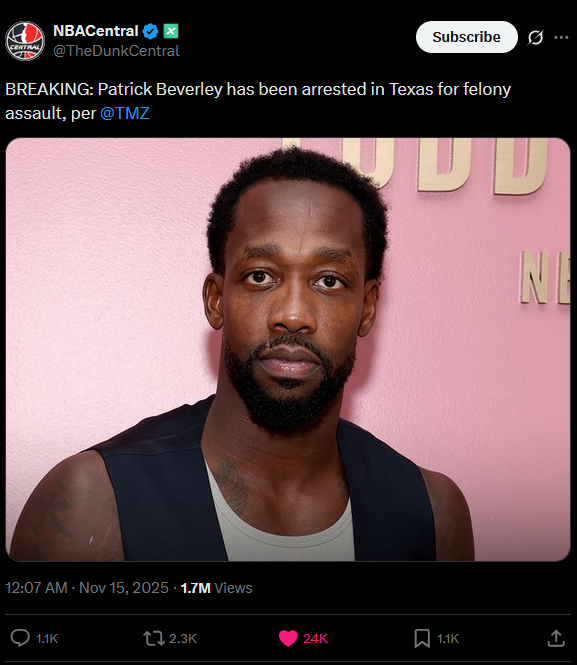The image size is (577, 665).
Task: Open the @TMZ mention link
Action: click(125, 113)
